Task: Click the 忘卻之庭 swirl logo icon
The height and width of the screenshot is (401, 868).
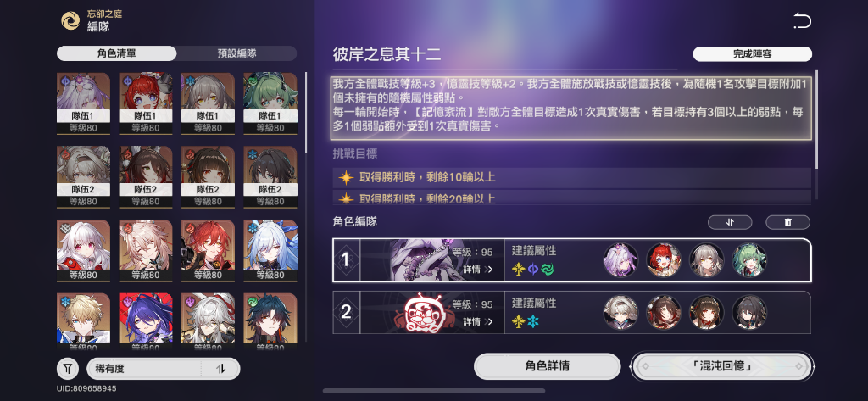Action: click(x=70, y=21)
